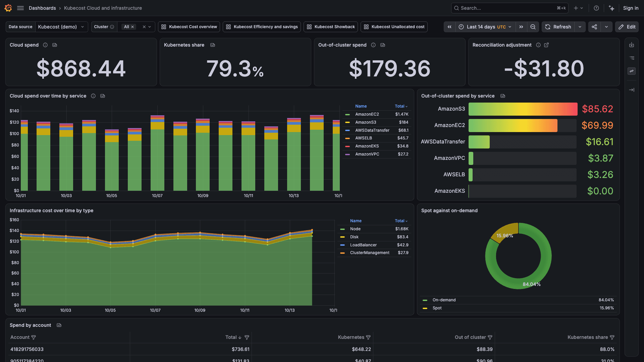Zoom out the time range
Viewport: 644px width, 362px height.
tap(533, 27)
